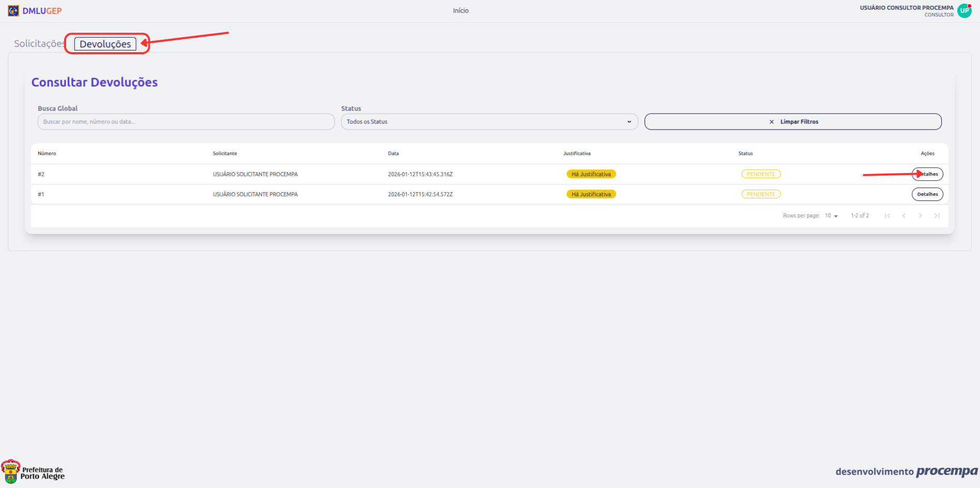Go to the first page of results
The width and height of the screenshot is (980, 488).
point(887,216)
